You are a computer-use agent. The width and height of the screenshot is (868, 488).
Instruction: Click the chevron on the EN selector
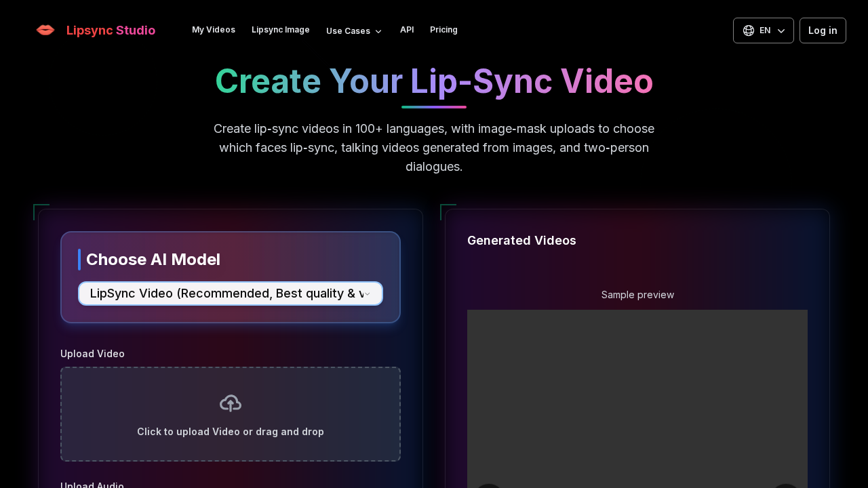[x=781, y=30]
